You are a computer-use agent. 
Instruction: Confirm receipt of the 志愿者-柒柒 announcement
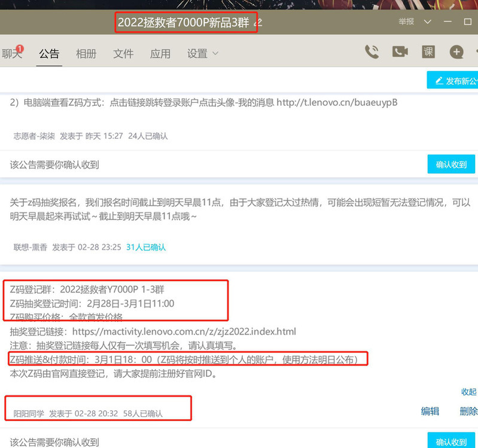tap(451, 164)
